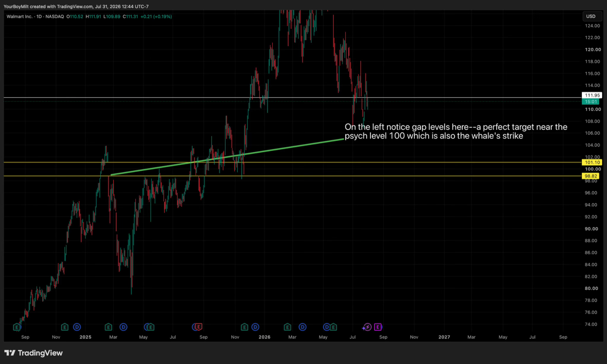Click the 124.00 price axis label
Viewport: 607px width, 364px height.
[592, 26]
